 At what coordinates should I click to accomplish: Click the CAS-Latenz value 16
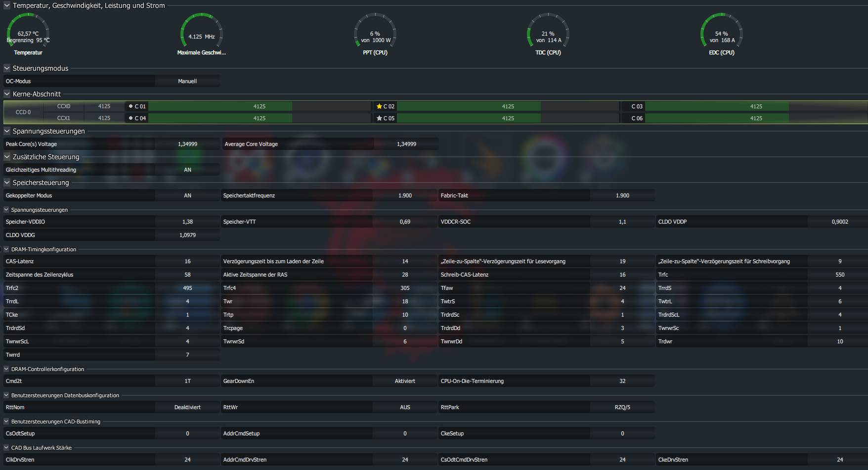[187, 261]
